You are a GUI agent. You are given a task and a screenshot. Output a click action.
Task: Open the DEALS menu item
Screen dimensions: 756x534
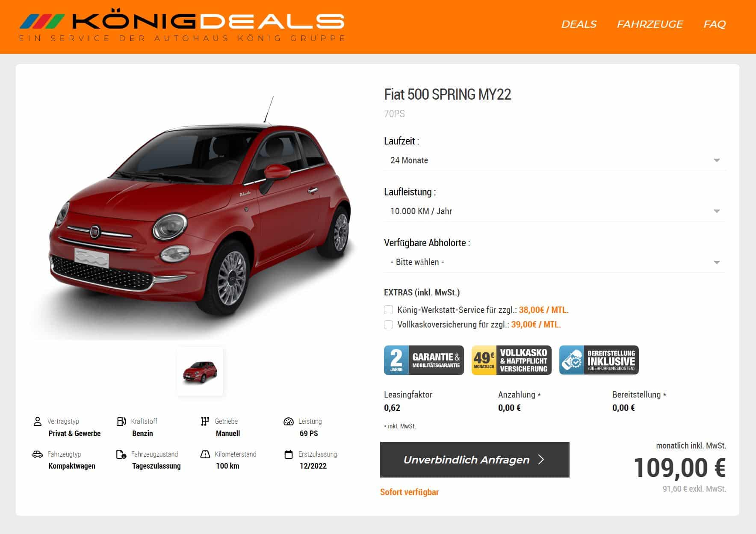coord(579,24)
